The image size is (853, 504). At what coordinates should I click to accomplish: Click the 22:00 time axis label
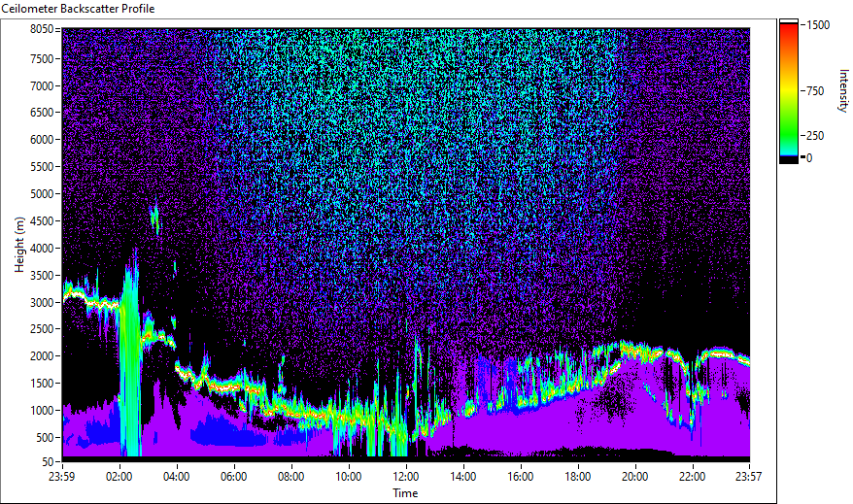693,477
